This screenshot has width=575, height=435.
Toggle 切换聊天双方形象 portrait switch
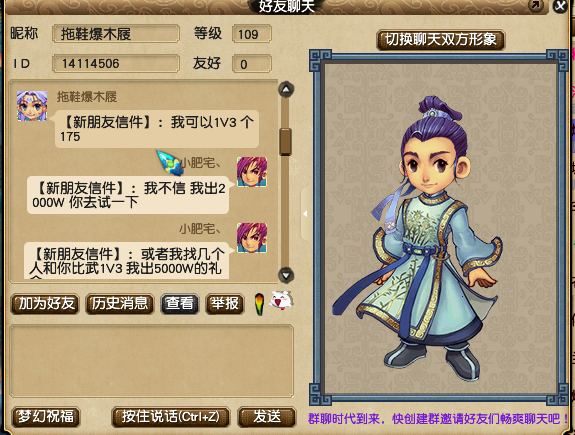coord(441,40)
